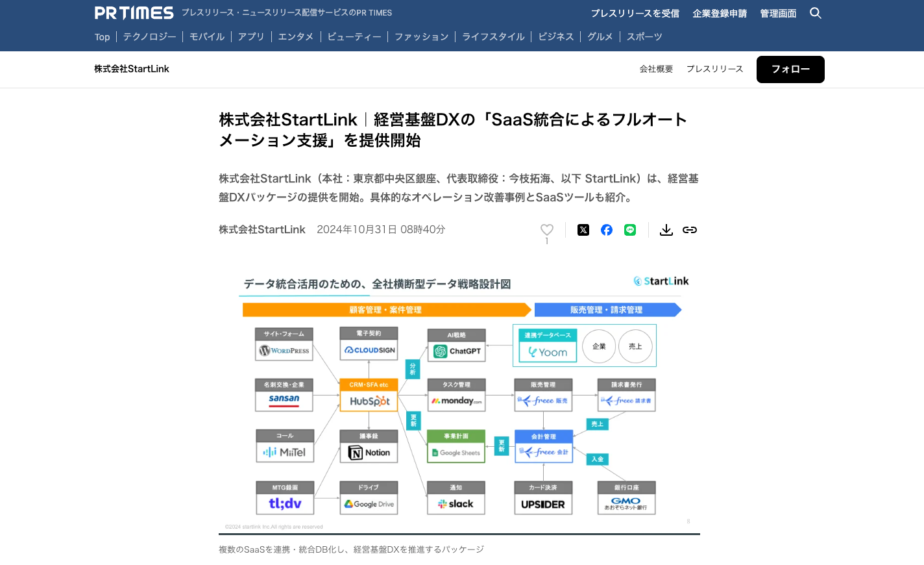Open the ビジネス category
924x565 pixels.
556,37
